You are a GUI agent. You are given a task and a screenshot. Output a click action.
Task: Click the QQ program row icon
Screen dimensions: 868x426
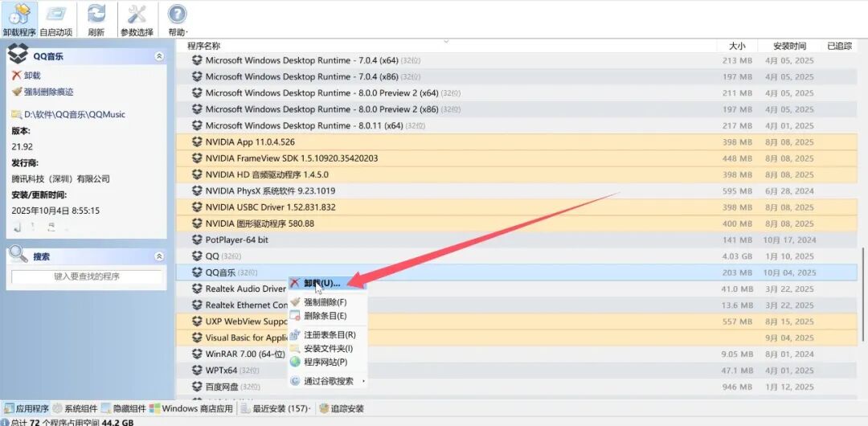[x=197, y=256]
